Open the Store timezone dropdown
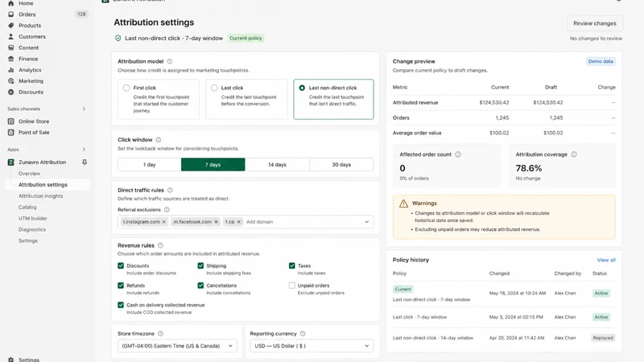This screenshot has height=362, width=644. (177, 346)
